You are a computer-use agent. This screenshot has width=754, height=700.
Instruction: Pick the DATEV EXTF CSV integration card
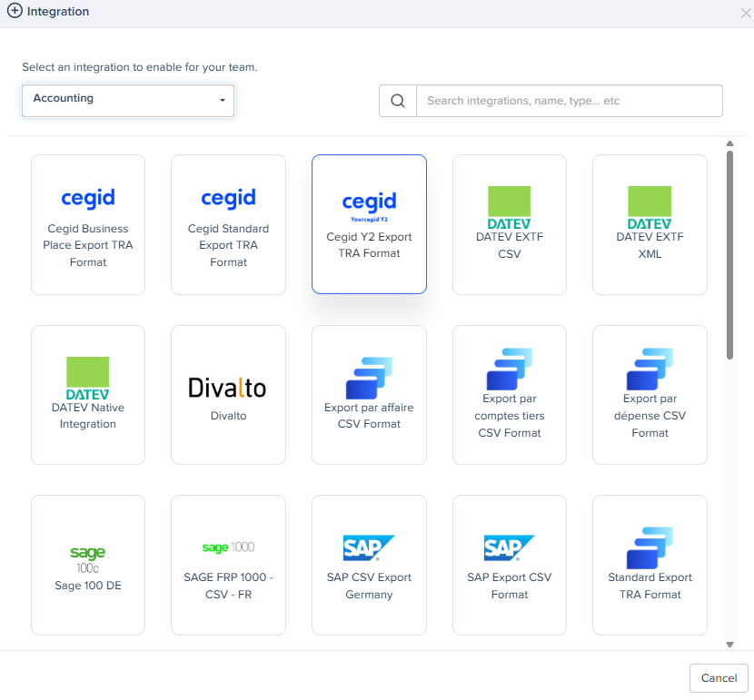pyautogui.click(x=510, y=224)
